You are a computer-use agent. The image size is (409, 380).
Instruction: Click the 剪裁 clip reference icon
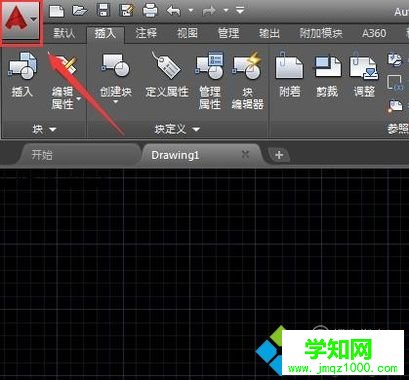coord(327,65)
